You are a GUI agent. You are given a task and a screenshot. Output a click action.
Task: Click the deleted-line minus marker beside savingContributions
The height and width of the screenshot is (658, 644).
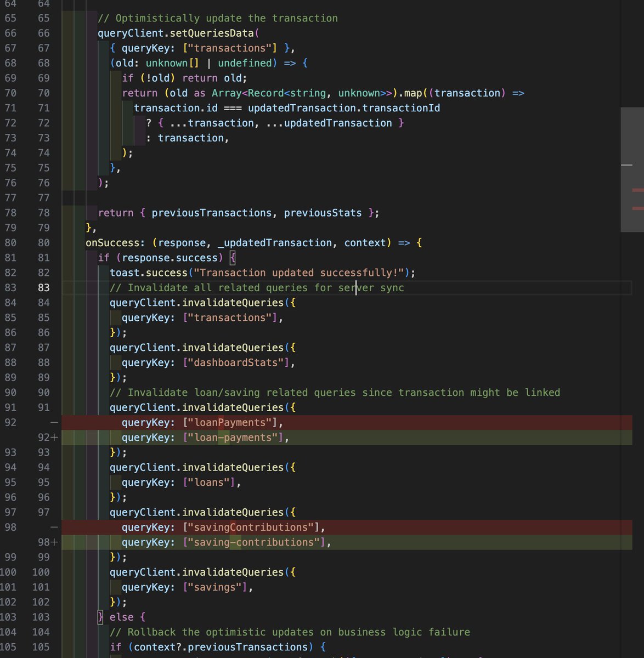pos(54,527)
